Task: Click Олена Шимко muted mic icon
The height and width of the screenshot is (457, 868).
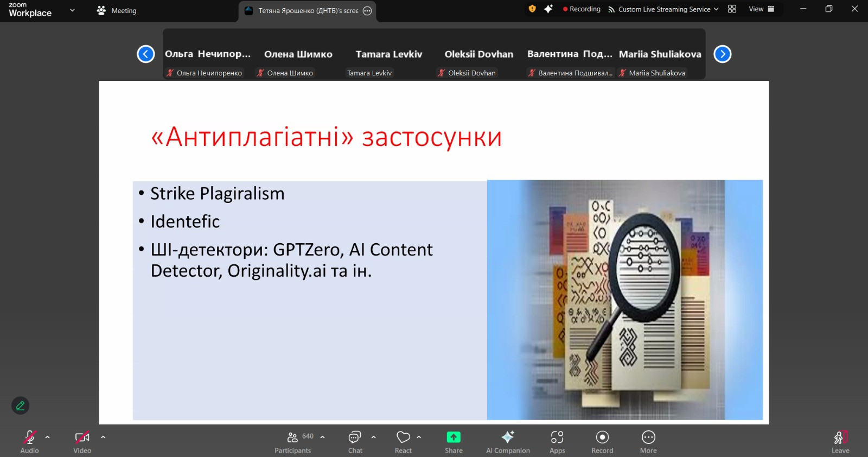Action: pos(260,73)
